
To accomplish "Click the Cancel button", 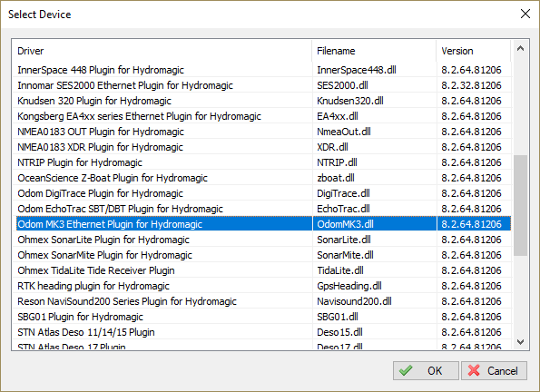I will tap(494, 370).
